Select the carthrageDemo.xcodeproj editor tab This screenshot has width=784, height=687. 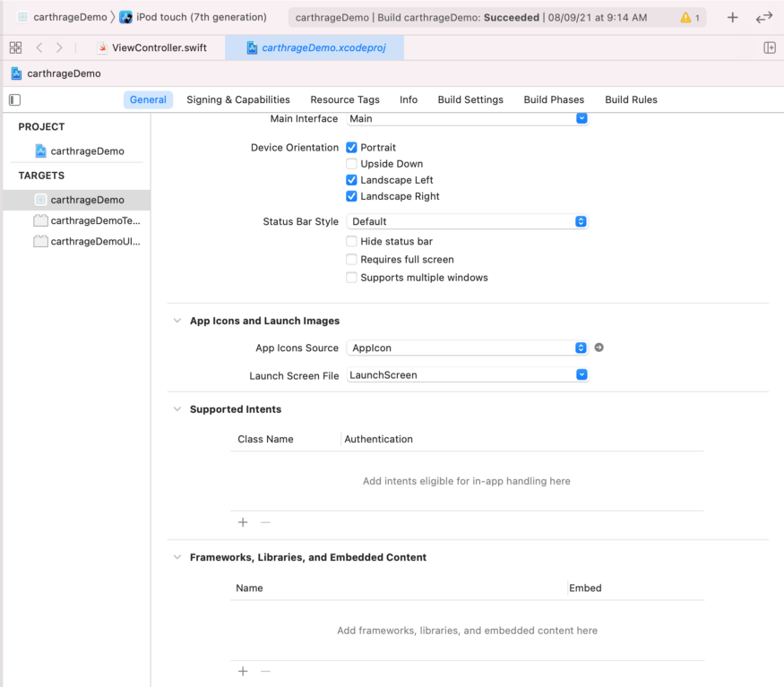point(314,48)
